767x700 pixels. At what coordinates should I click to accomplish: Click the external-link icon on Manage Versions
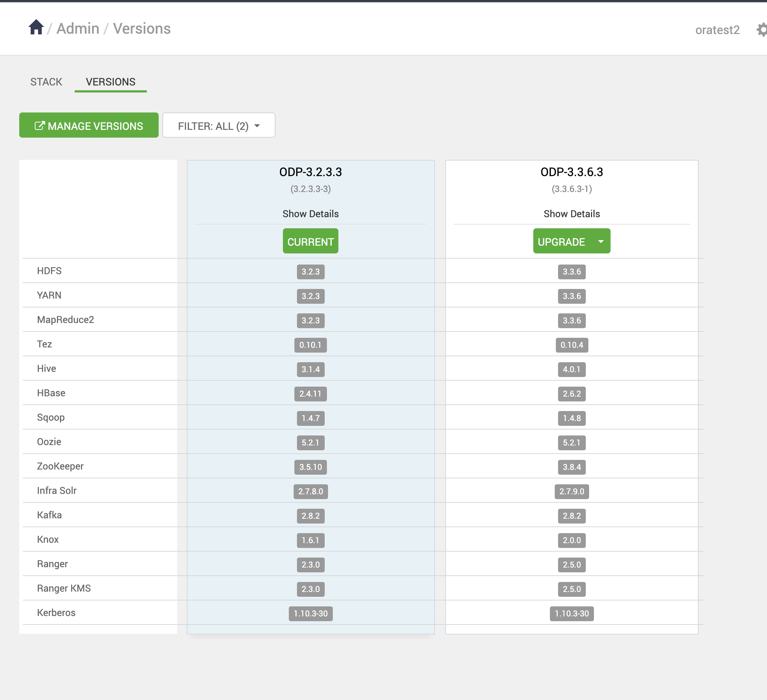39,126
